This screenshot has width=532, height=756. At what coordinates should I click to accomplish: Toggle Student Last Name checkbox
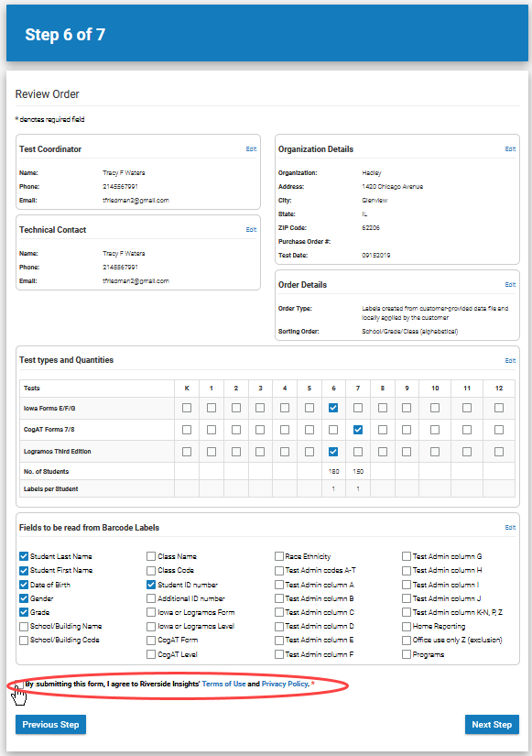pos(24,556)
